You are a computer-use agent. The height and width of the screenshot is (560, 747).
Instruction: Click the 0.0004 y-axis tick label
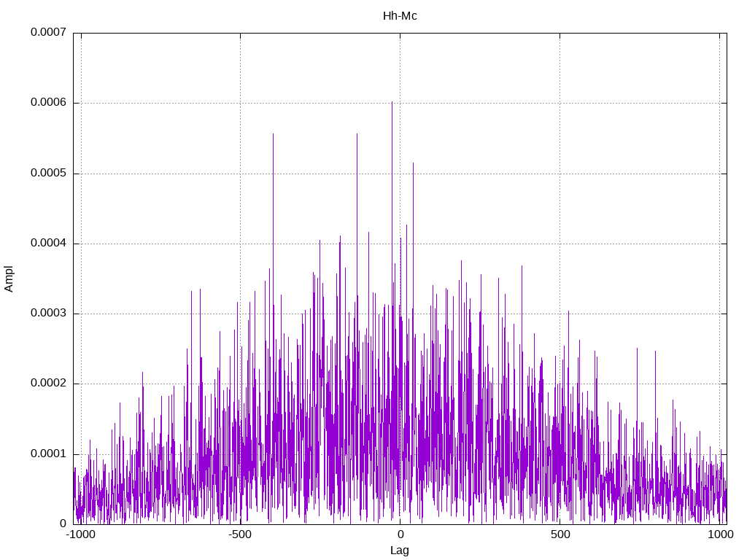click(48, 243)
